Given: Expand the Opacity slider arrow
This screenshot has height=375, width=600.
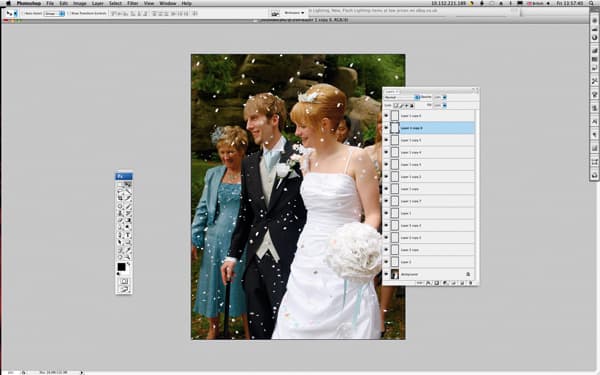Looking at the screenshot, I should click(444, 98).
